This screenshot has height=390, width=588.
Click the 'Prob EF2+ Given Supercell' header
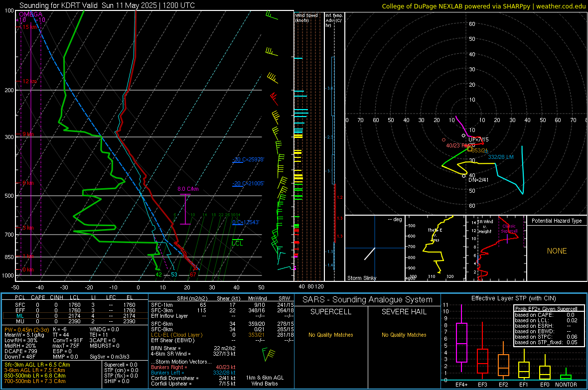point(546,309)
